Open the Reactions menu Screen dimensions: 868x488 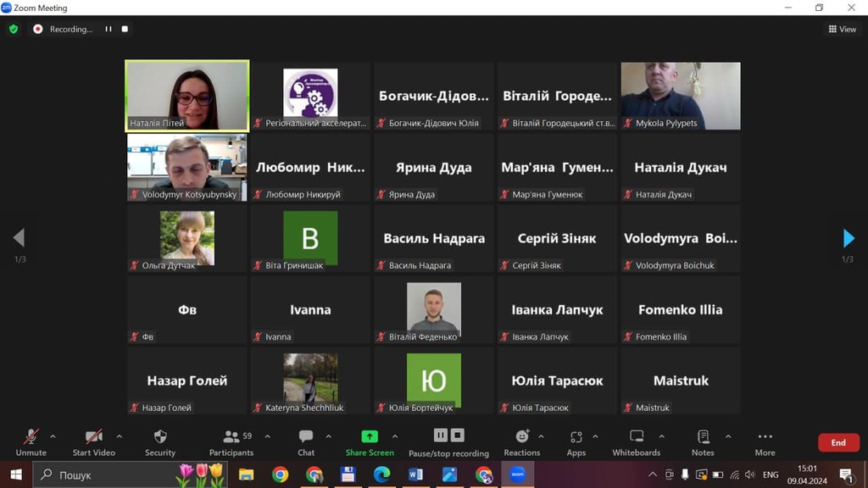522,441
